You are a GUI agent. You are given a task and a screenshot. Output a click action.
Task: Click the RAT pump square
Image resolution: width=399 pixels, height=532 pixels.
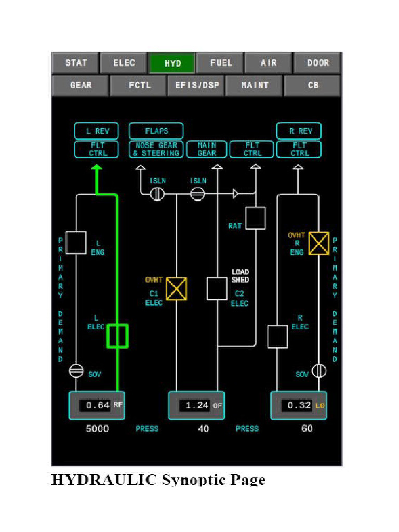tap(256, 218)
